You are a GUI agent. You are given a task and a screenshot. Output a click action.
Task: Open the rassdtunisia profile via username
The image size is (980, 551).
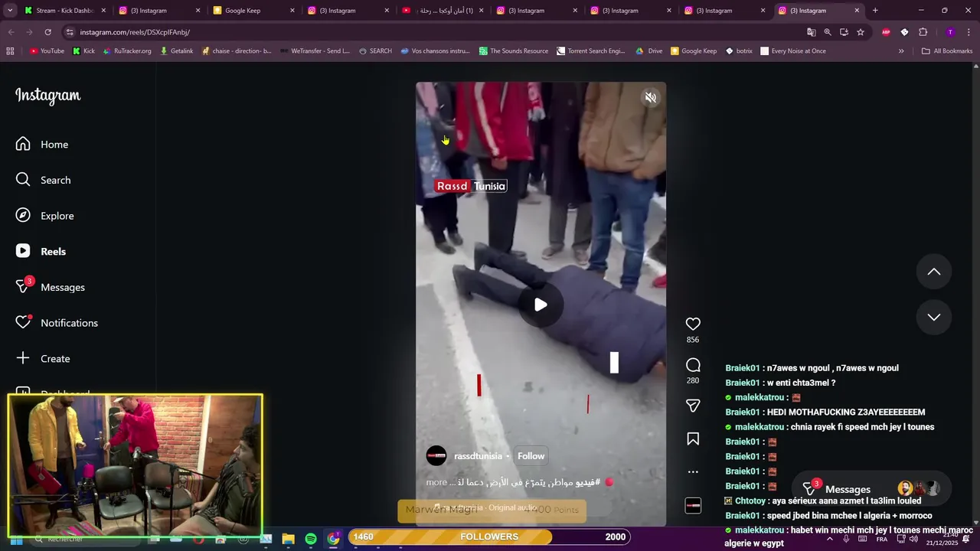coord(478,456)
